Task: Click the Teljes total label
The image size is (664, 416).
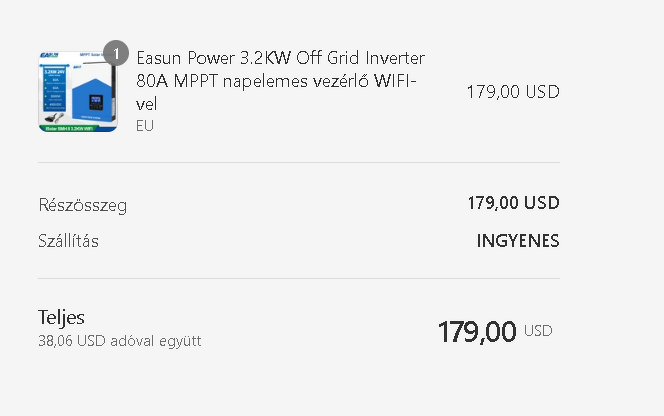Action: coord(61,318)
